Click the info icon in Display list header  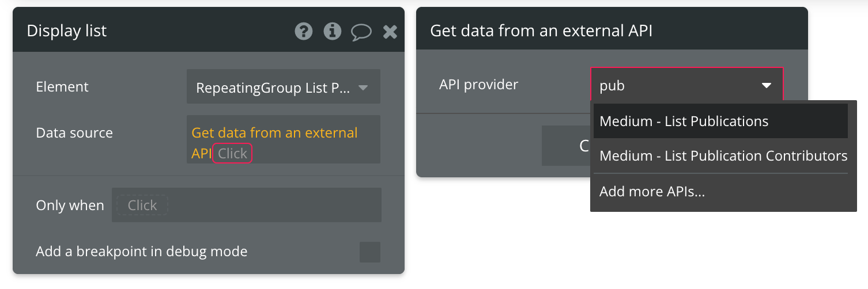[333, 31]
